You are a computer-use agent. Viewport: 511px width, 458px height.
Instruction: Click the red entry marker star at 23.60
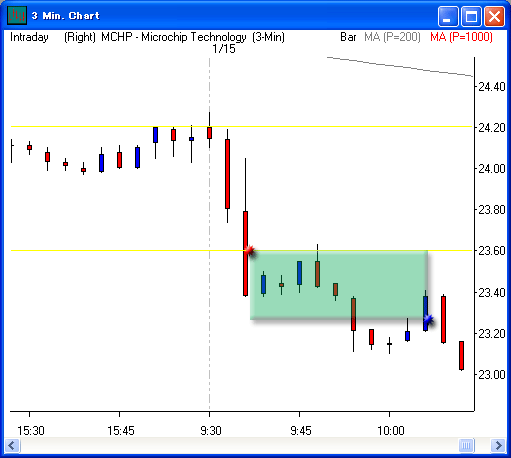(x=250, y=250)
